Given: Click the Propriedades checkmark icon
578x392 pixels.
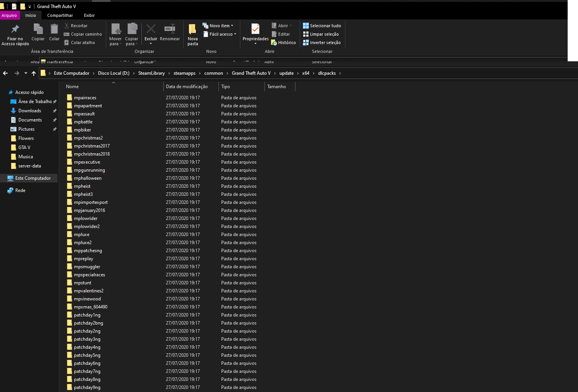Looking at the screenshot, I should 255,29.
